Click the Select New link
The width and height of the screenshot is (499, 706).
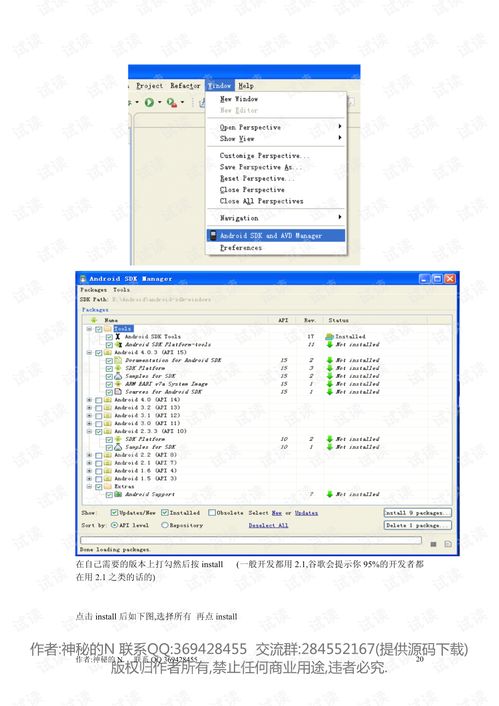[277, 513]
